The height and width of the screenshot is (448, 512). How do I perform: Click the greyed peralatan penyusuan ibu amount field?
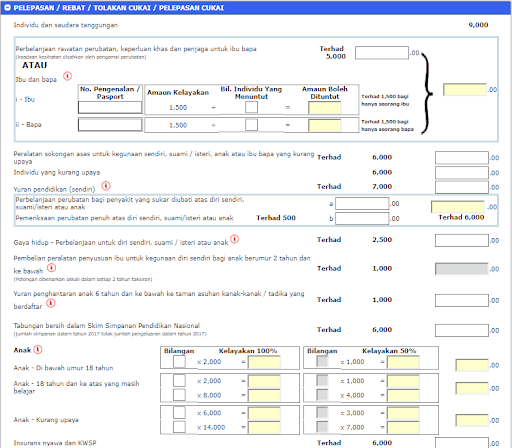(462, 269)
